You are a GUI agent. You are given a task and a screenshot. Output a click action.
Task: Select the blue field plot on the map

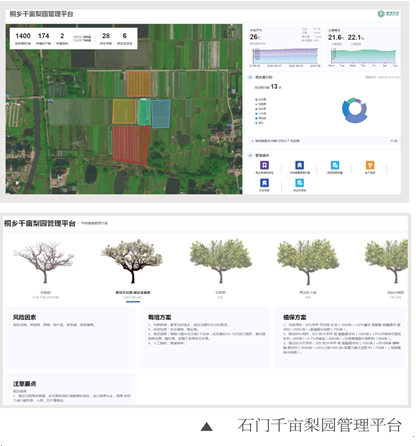pos(161,114)
